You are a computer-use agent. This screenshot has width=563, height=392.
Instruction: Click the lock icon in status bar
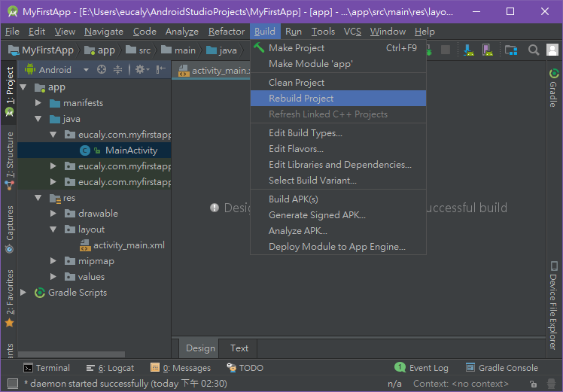(x=534, y=384)
